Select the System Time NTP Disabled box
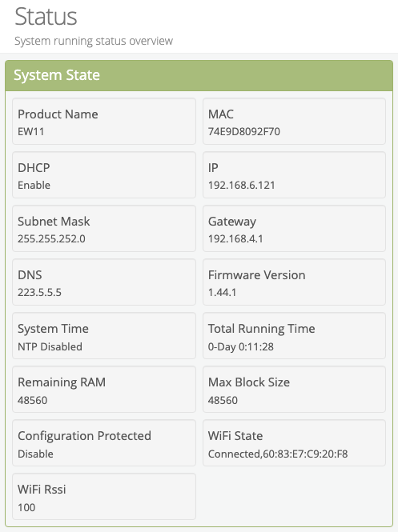 click(104, 335)
